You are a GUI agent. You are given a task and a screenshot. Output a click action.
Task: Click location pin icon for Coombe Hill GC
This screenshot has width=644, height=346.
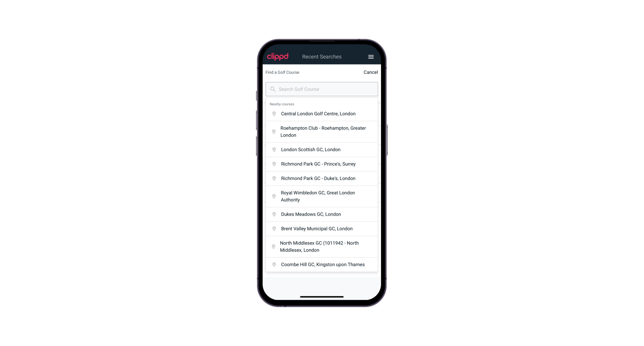(x=273, y=264)
